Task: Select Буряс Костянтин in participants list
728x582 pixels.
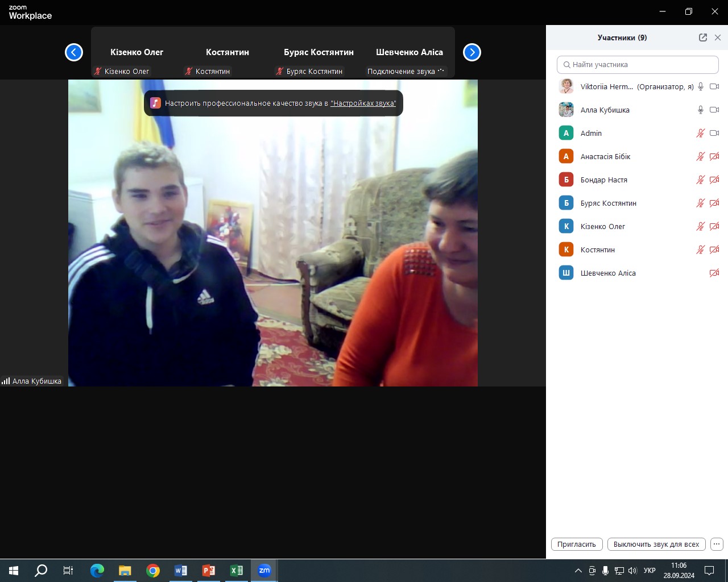Action: (608, 203)
